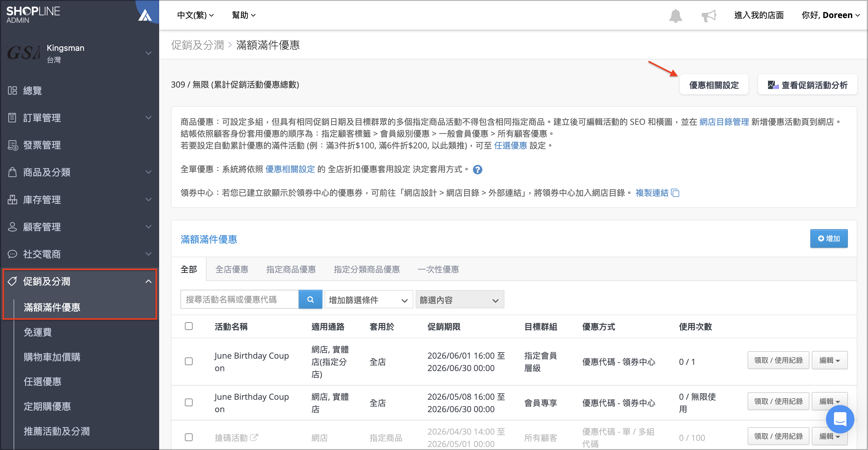Viewport: 868px width, 450px height.
Task: Click the 總覽 dashboard icon
Action: [12, 90]
